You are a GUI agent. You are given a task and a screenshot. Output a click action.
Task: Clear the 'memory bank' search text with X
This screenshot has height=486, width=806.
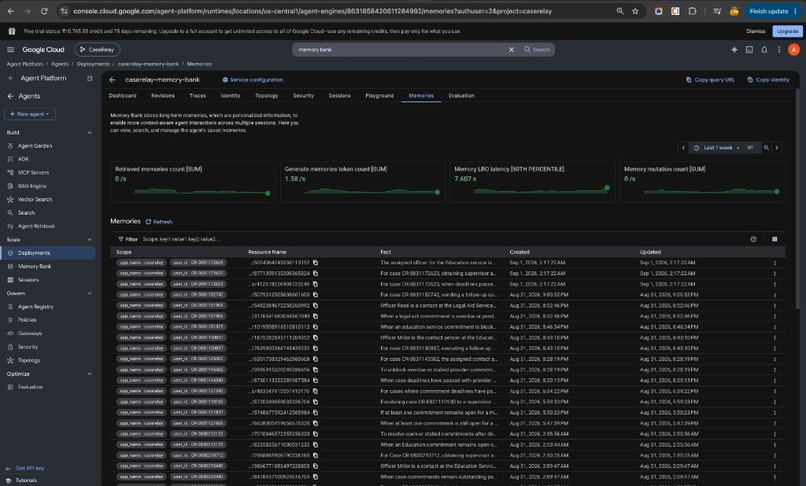tap(511, 49)
